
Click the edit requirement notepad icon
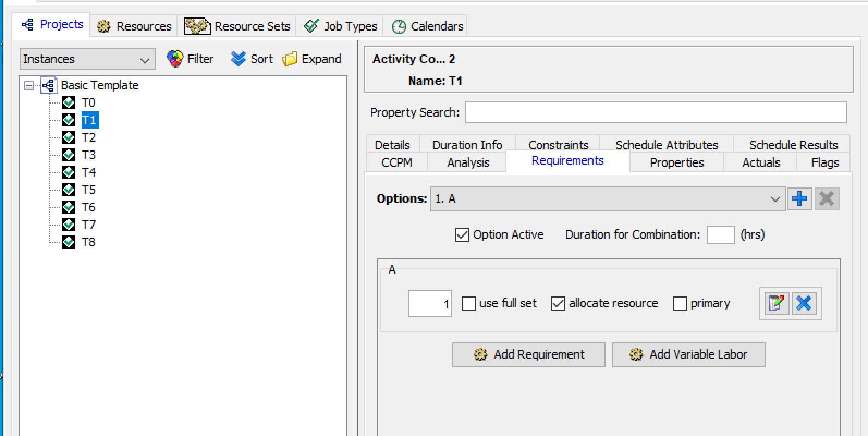pos(776,304)
